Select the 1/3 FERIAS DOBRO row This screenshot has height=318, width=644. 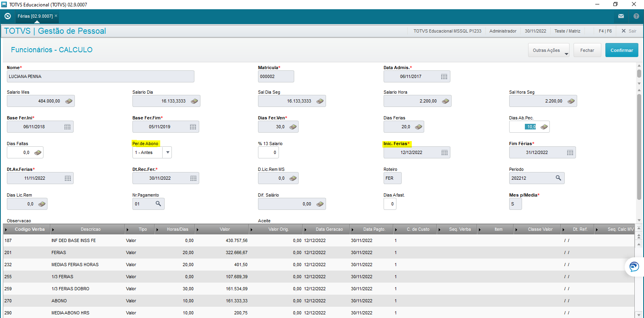pos(319,289)
